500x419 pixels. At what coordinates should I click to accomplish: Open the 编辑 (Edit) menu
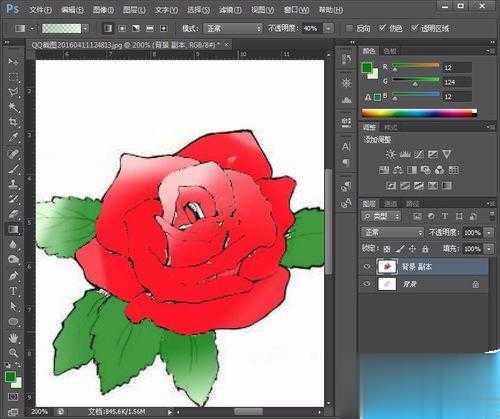(x=72, y=10)
